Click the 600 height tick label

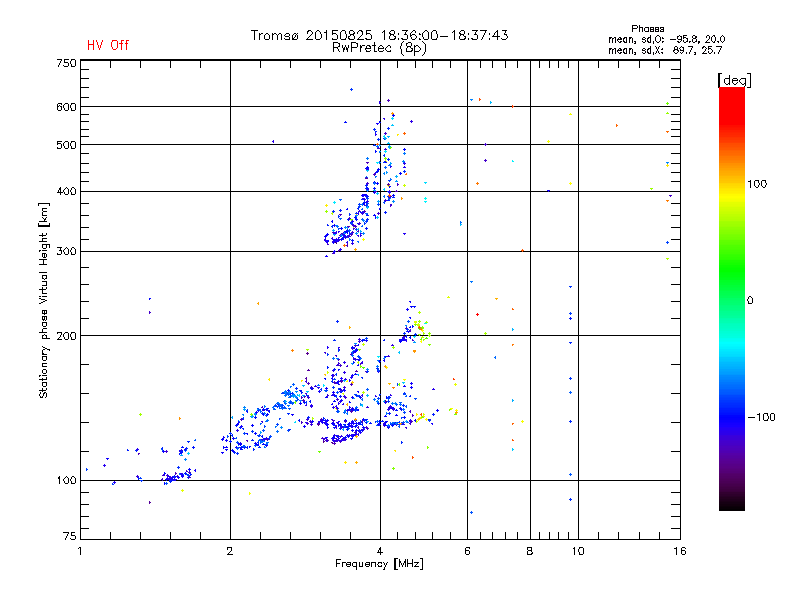coord(66,107)
